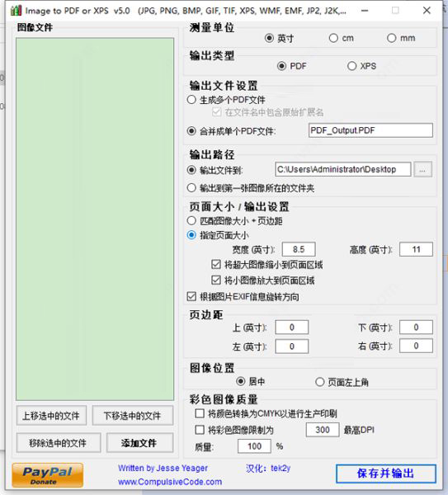The image size is (448, 495).
Task: Enable 将颜色转换为CMYK checkbox
Action: click(x=200, y=413)
